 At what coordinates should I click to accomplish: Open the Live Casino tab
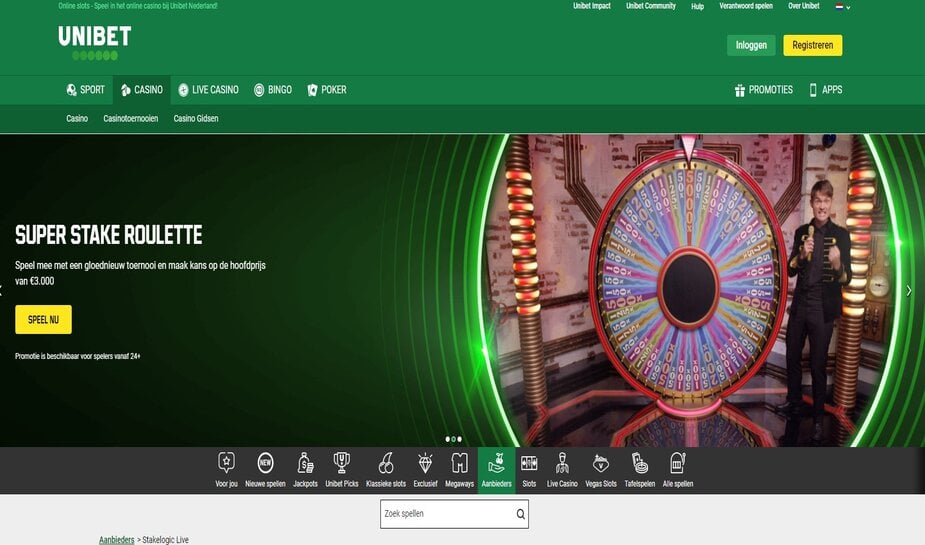[x=208, y=90]
